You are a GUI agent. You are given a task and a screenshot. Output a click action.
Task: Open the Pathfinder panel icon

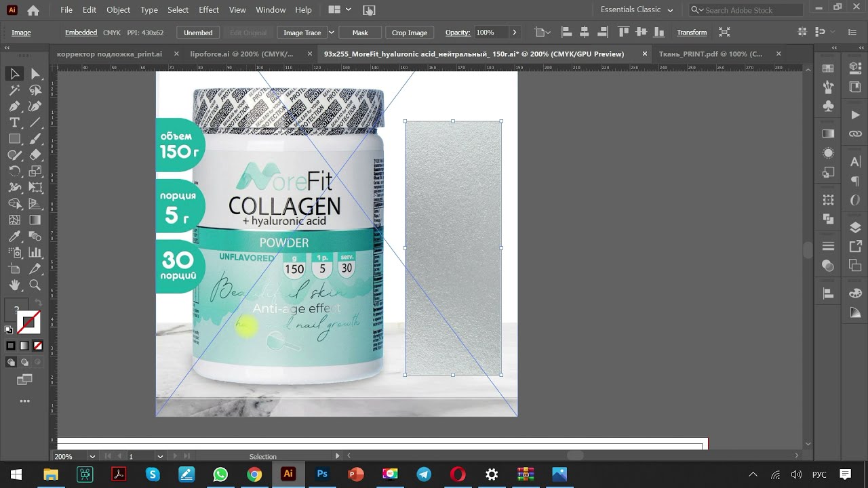(x=828, y=219)
